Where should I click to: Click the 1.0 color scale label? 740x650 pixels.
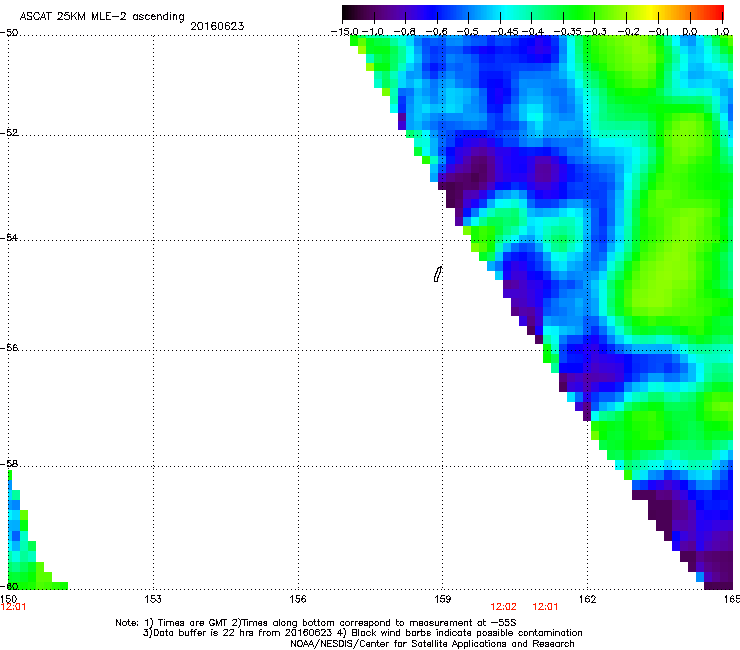click(x=722, y=32)
